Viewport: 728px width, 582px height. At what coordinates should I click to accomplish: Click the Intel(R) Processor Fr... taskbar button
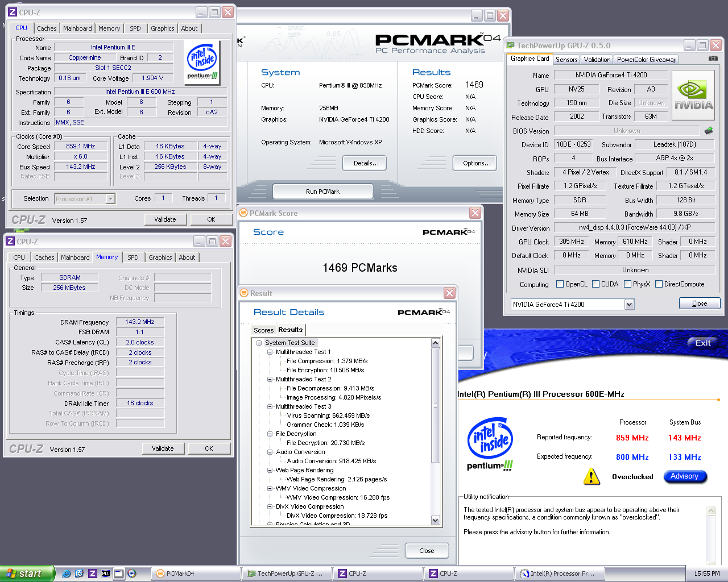[x=559, y=573]
